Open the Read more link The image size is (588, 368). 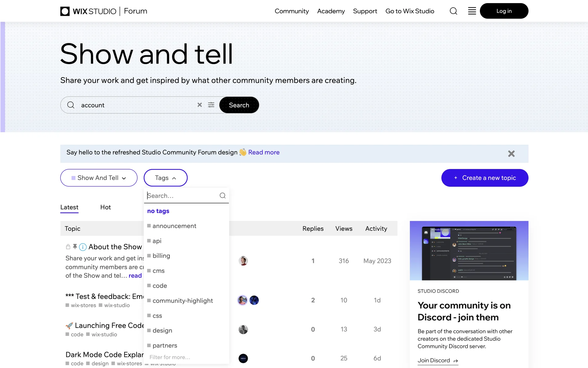click(264, 152)
